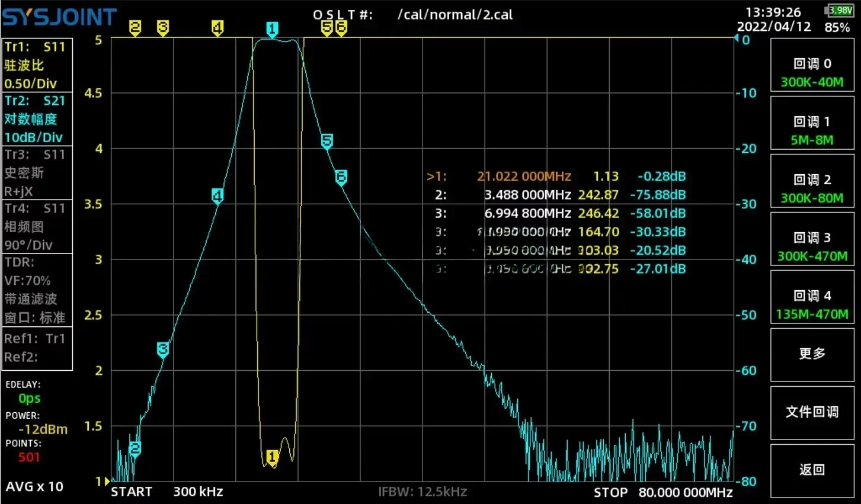The image size is (861, 504).
Task: Select marker row 1: 21.022 000MHz
Action: [x=556, y=176]
